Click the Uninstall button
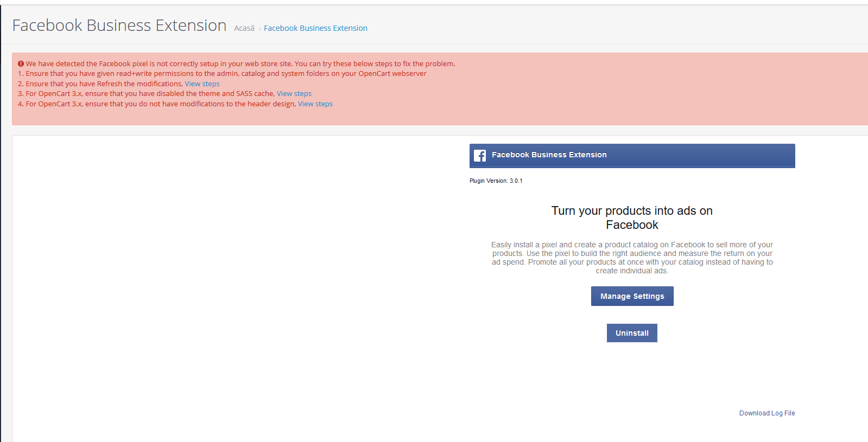Image resolution: width=868 pixels, height=442 pixels. pos(632,332)
